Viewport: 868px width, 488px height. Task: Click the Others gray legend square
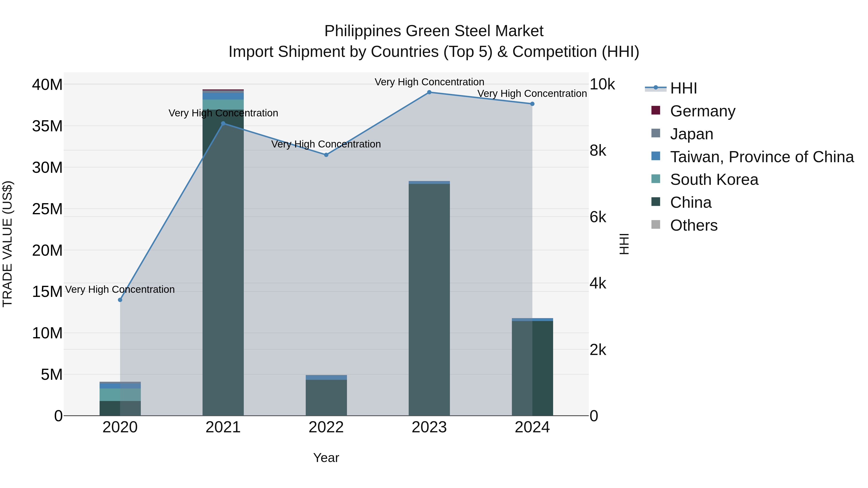(656, 224)
